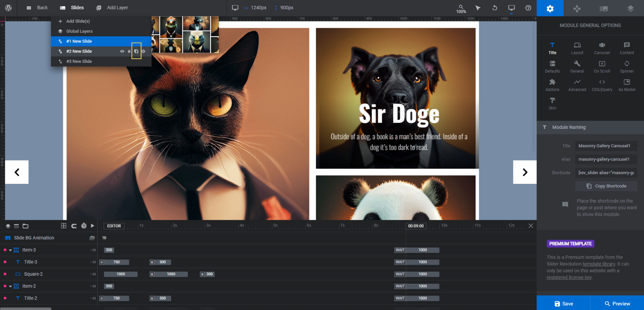Select #1 New Slide entry

tap(101, 41)
